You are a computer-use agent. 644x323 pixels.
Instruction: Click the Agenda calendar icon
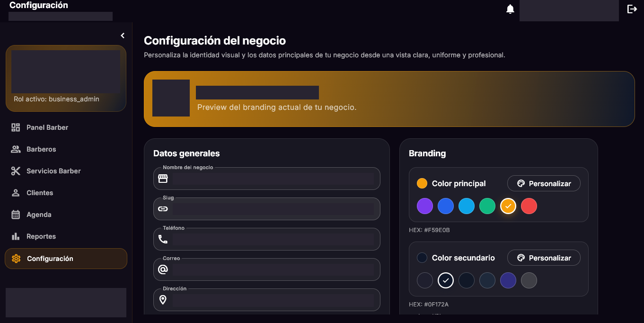click(16, 215)
